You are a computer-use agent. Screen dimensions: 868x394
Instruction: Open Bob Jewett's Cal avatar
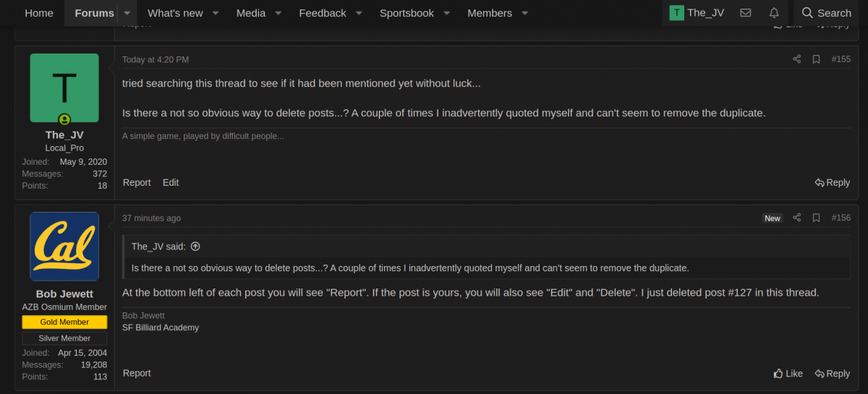(x=64, y=246)
